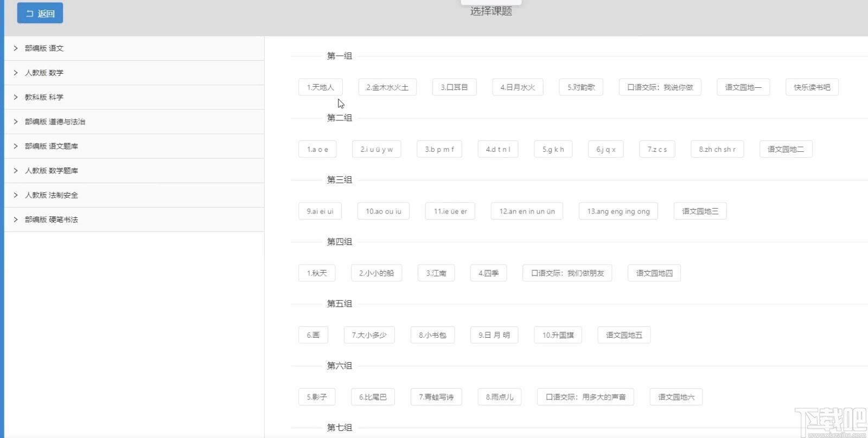868x438 pixels.
Task: Open lesson 1.天地人
Action: click(321, 87)
